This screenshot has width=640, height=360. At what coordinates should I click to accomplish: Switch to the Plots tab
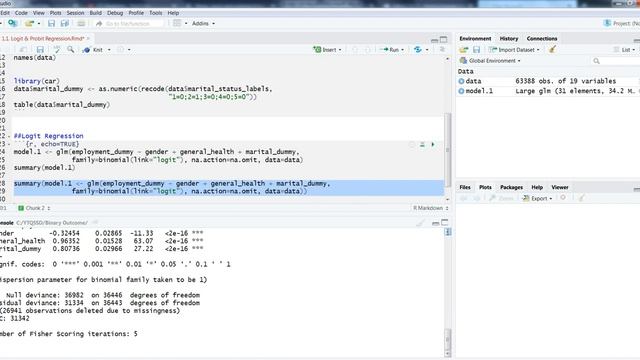(x=485, y=187)
